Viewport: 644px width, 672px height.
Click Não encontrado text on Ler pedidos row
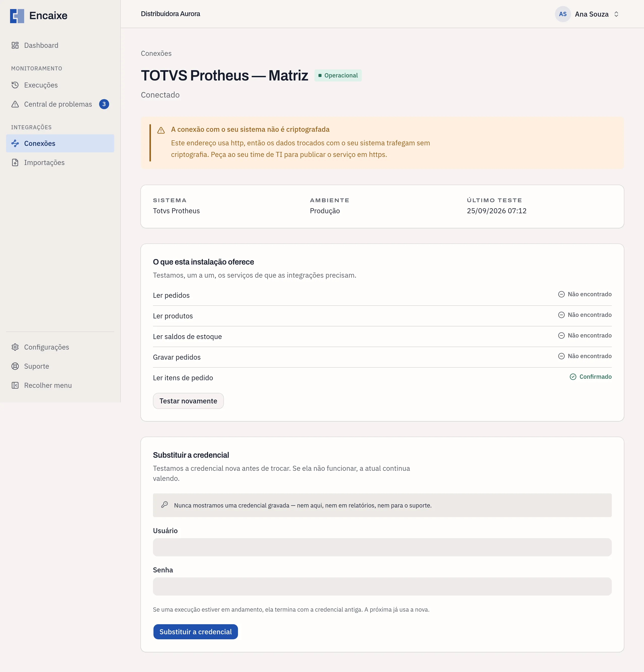tap(589, 295)
